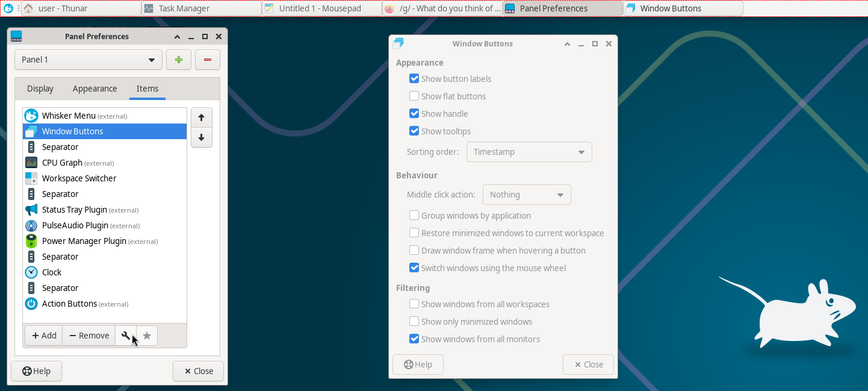Select the Separator row above Action Buttons
Image resolution: width=868 pixels, height=391 pixels.
click(x=105, y=288)
